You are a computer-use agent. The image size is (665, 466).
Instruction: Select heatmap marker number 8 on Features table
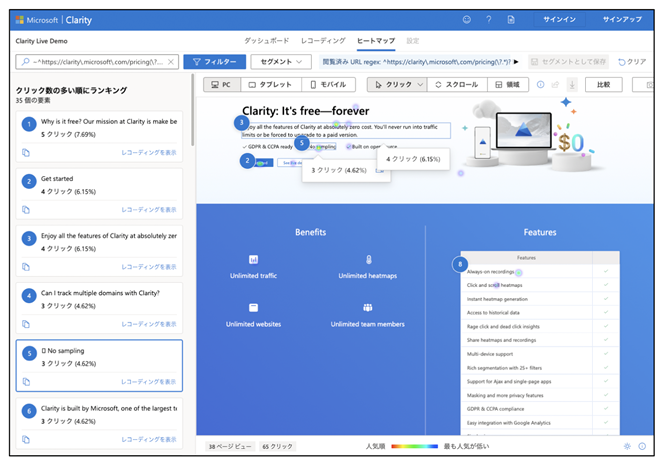(460, 264)
